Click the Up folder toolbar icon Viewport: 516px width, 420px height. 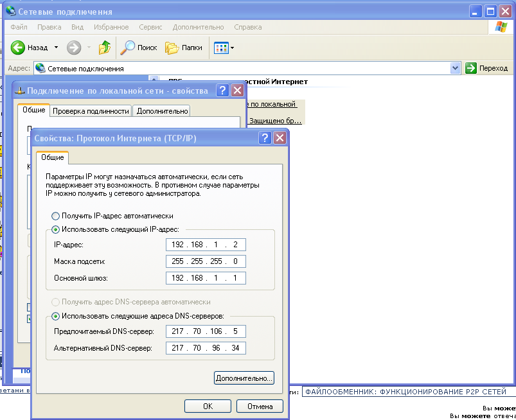coord(104,48)
